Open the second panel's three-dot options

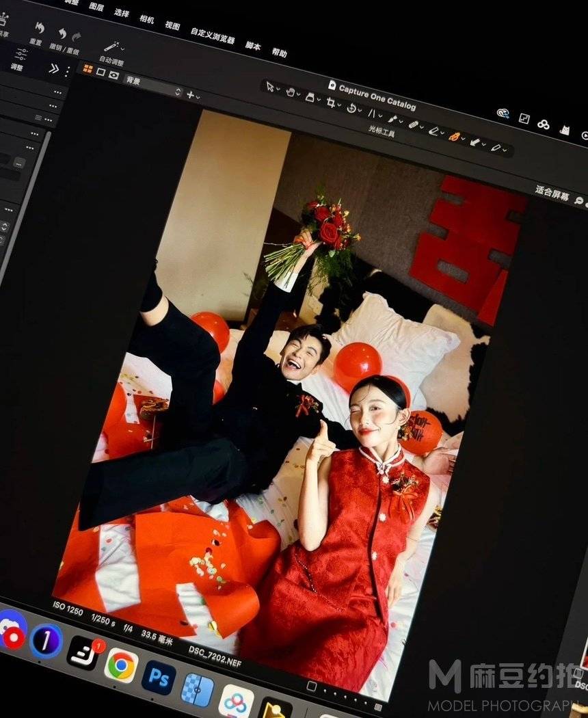(53, 106)
